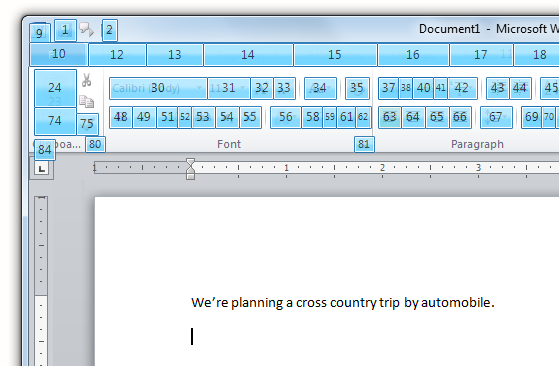Toggle the Numbering list button
This screenshot has height=366, width=559.
click(424, 88)
